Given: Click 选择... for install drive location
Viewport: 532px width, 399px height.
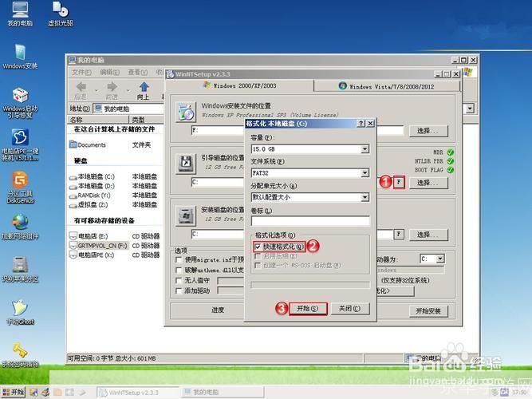Looking at the screenshot, I should [428, 235].
